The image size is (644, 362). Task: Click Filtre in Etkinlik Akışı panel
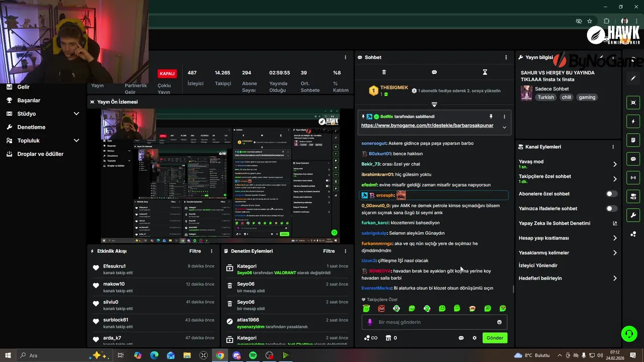[x=195, y=251]
